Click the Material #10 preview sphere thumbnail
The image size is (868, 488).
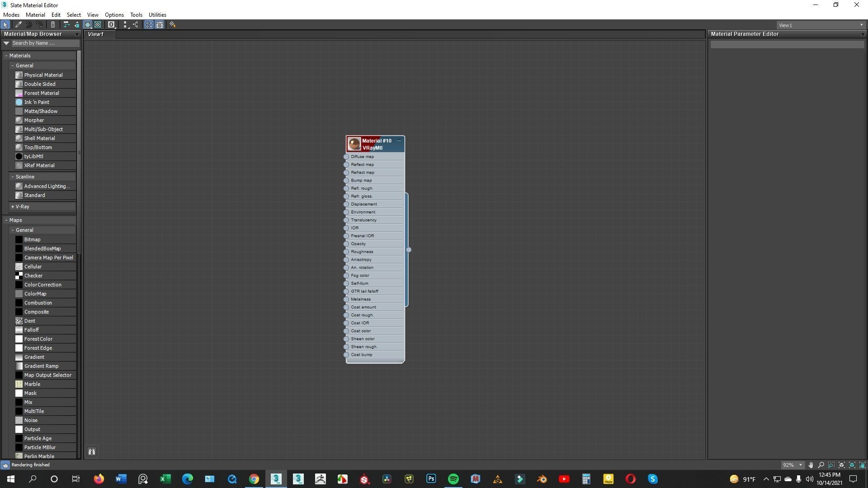[x=354, y=144]
